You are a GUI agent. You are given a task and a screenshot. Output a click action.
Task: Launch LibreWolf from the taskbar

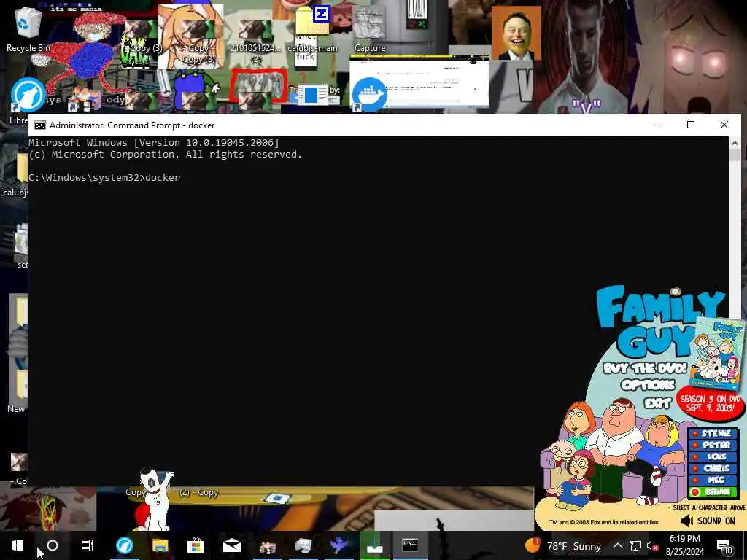click(124, 545)
